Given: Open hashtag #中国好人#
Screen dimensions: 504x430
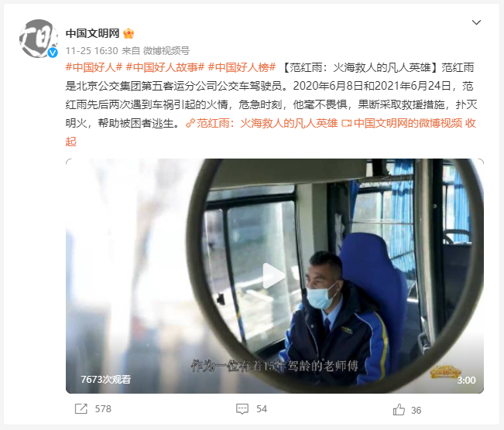Looking at the screenshot, I should pyautogui.click(x=94, y=67).
